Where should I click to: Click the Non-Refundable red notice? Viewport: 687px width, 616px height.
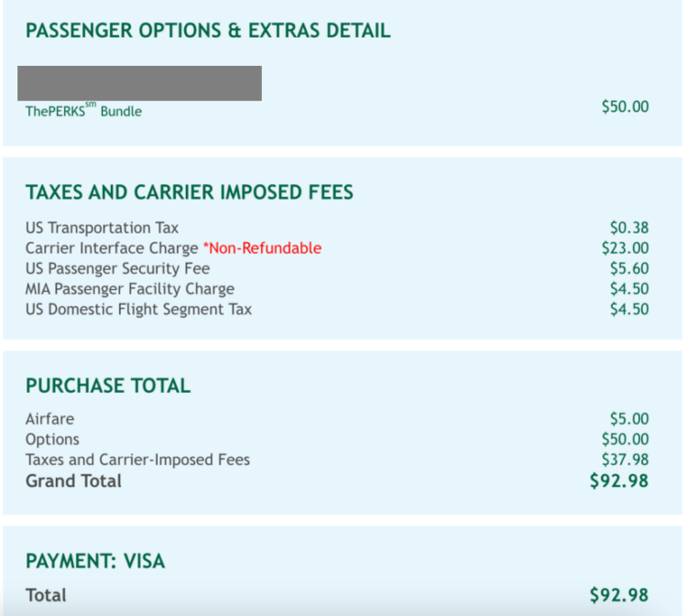tap(263, 248)
